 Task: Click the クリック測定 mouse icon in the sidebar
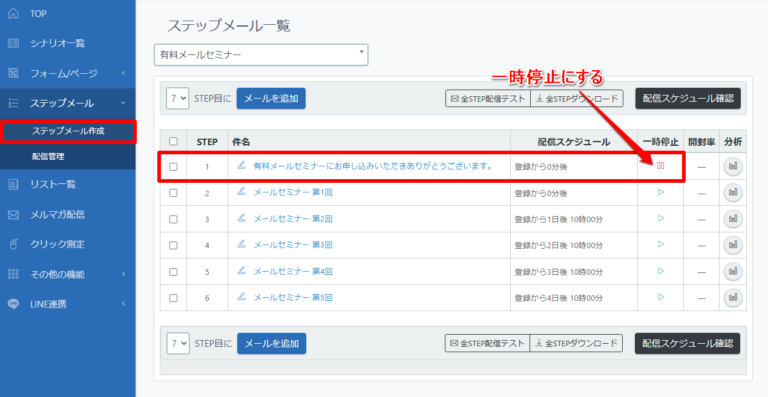click(14, 244)
